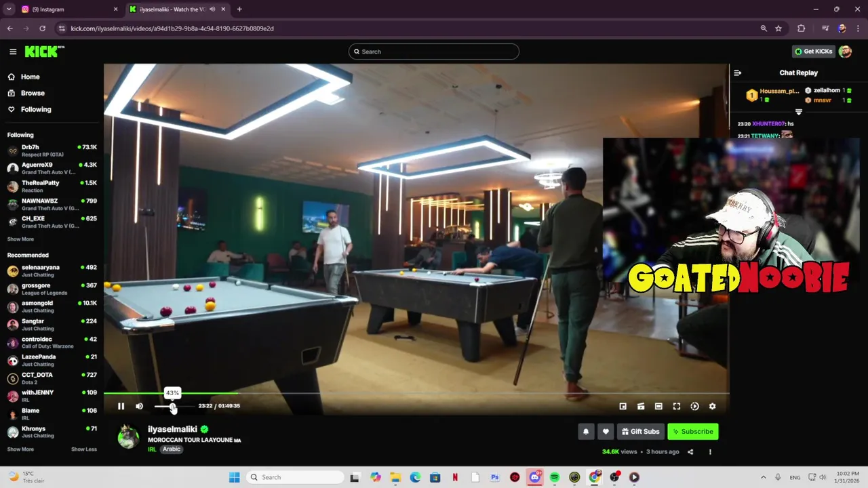Open Chrome three-dot menu
Screen dimensions: 868x488
point(858,28)
